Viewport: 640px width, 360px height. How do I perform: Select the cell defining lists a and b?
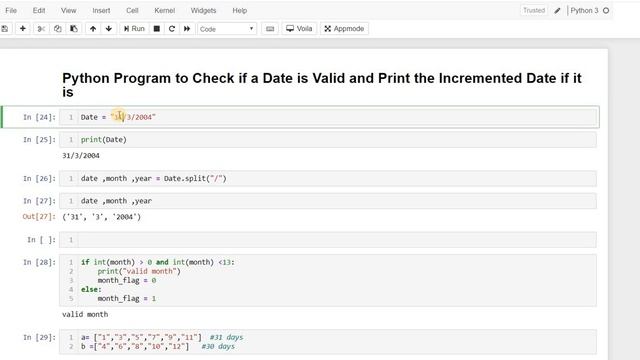pyautogui.click(x=328, y=342)
